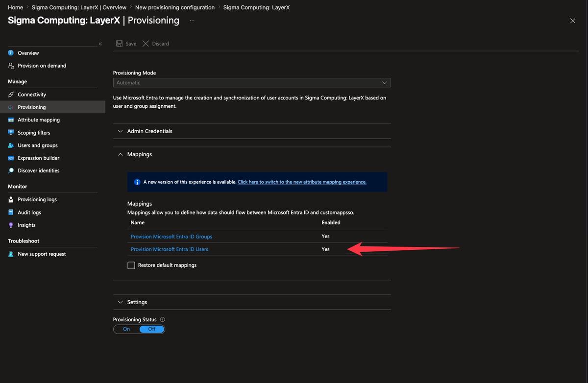Open Provisioning logs menu item
The height and width of the screenshot is (383, 588).
pos(37,200)
